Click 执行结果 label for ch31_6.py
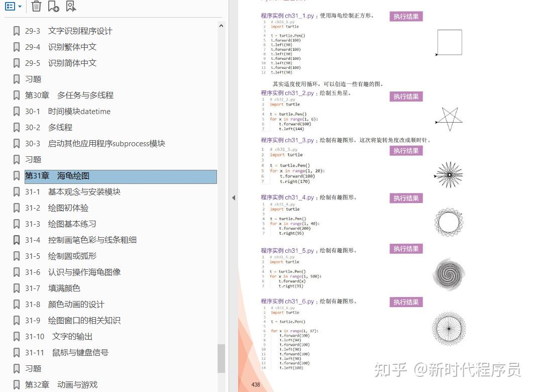The width and height of the screenshot is (535, 392). point(406,302)
